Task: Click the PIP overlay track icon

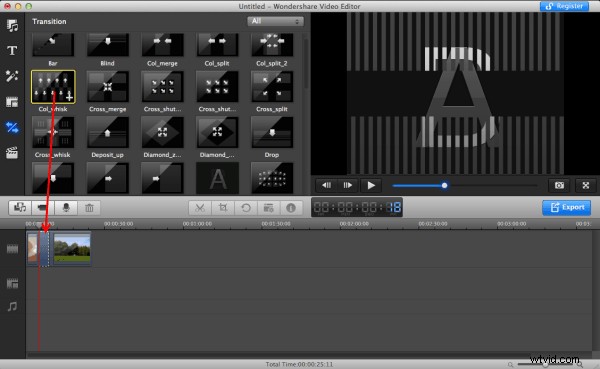Action: tap(12, 283)
